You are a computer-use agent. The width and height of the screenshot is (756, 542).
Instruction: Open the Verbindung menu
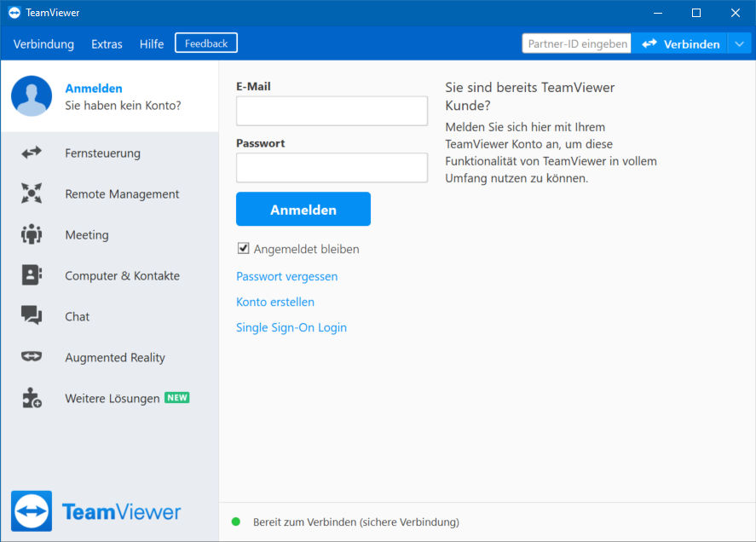(x=43, y=43)
